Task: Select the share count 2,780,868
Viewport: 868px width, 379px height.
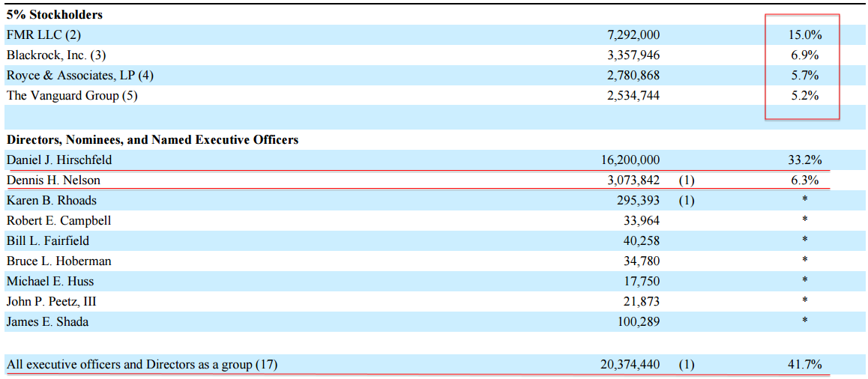Action: tap(633, 76)
